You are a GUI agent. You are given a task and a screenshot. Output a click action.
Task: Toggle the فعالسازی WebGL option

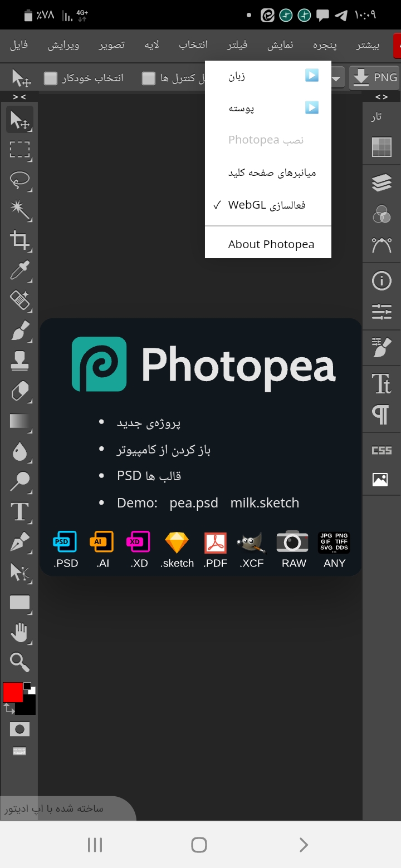click(267, 205)
